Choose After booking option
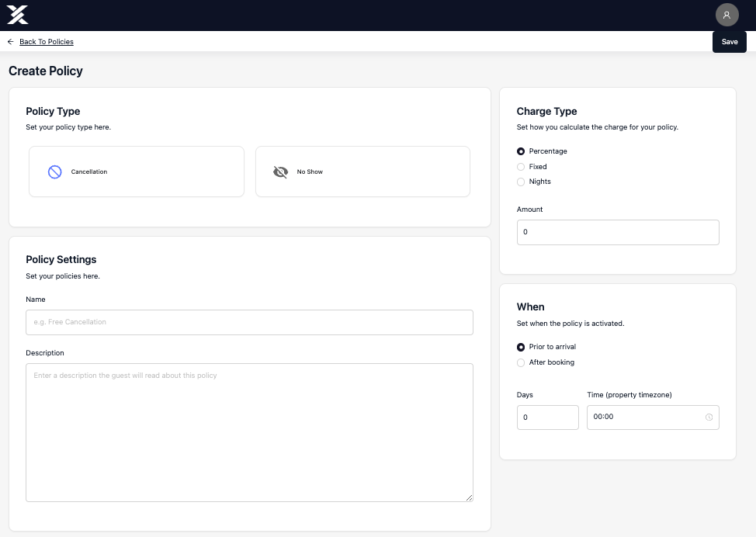This screenshot has width=756, height=537. [x=521, y=362]
